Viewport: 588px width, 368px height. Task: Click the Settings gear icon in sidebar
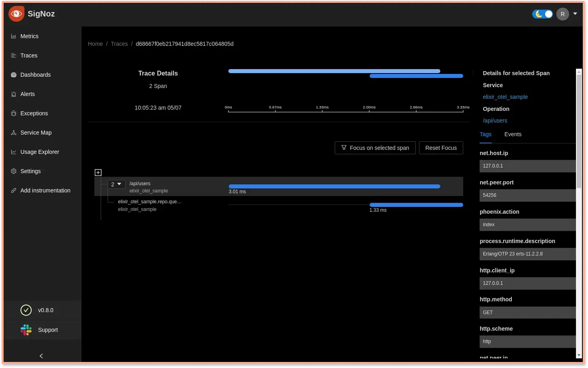tap(14, 171)
